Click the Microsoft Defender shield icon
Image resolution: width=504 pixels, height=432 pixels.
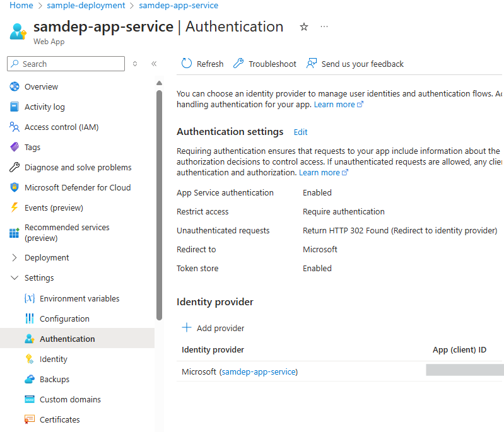click(15, 187)
